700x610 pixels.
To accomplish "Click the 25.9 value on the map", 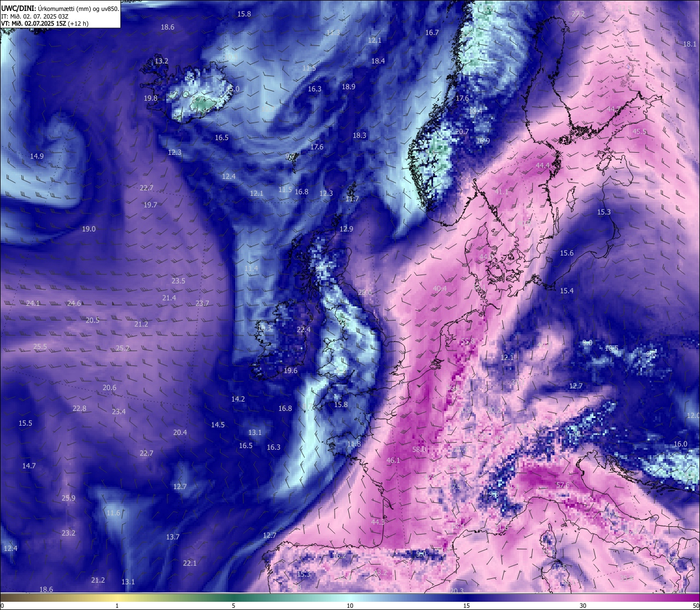I will pos(68,498).
